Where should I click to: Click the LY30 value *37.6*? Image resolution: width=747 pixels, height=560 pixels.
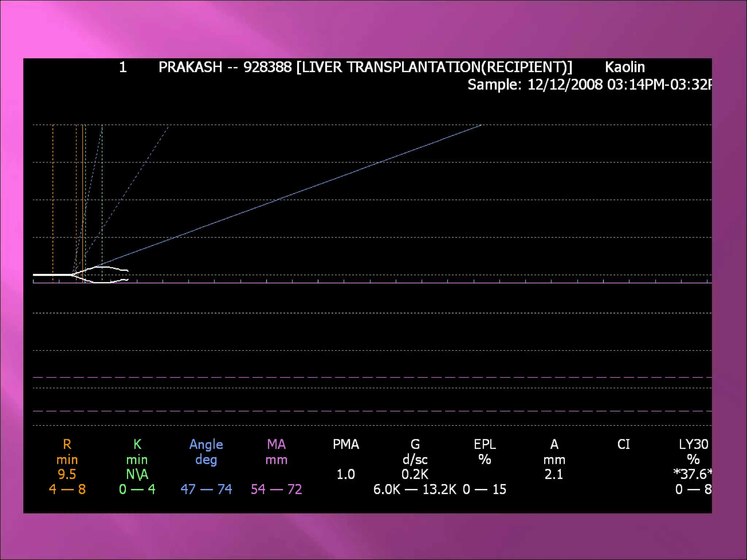tap(692, 474)
